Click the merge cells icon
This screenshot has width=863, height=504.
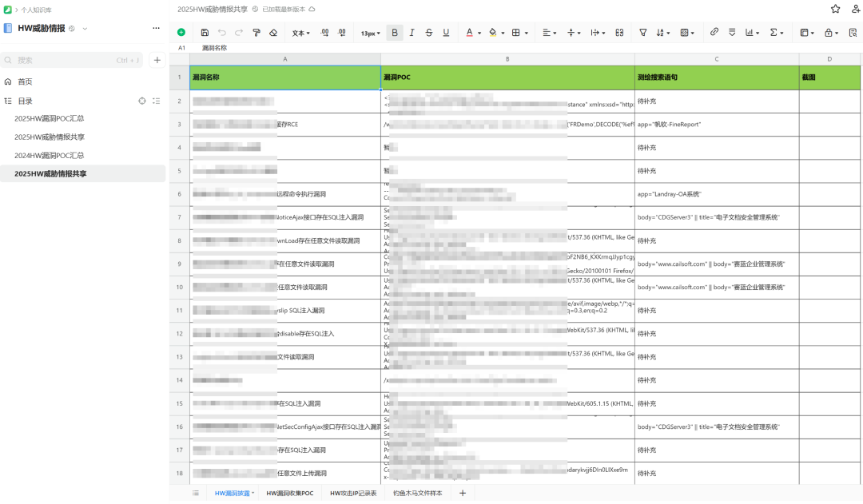pos(619,33)
